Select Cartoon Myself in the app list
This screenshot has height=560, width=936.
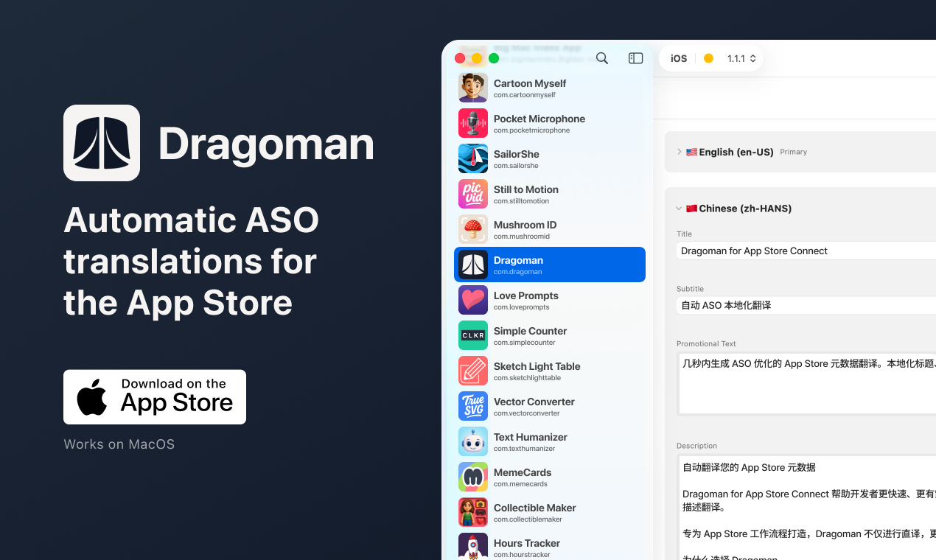click(x=550, y=88)
